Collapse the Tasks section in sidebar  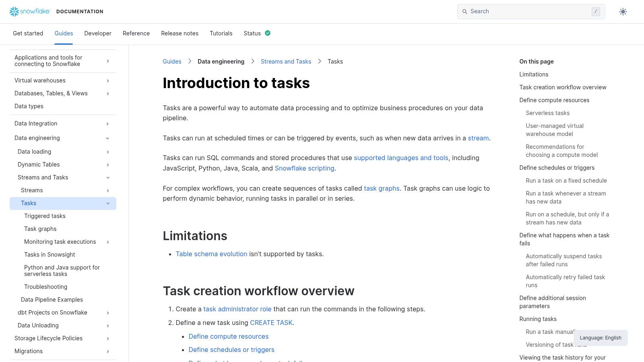click(108, 203)
